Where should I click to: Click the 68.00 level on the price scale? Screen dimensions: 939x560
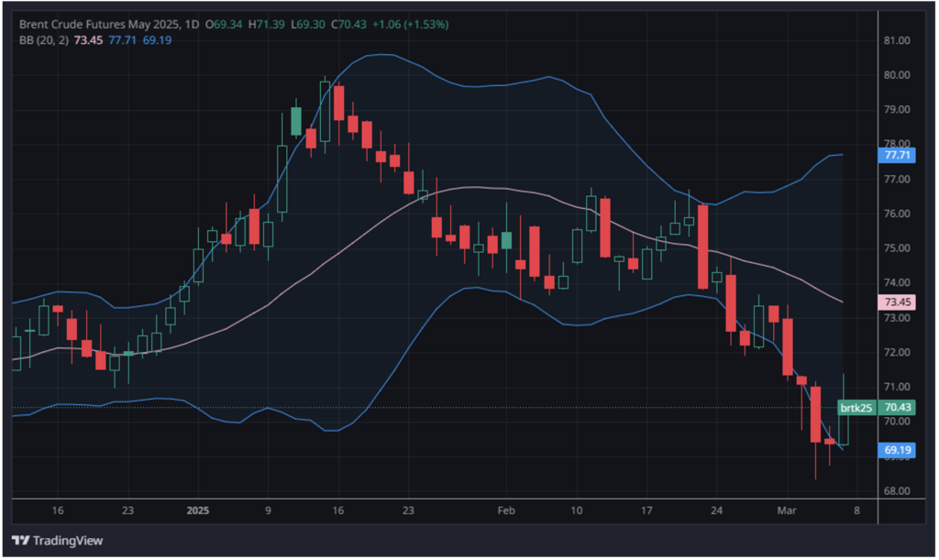click(x=895, y=490)
